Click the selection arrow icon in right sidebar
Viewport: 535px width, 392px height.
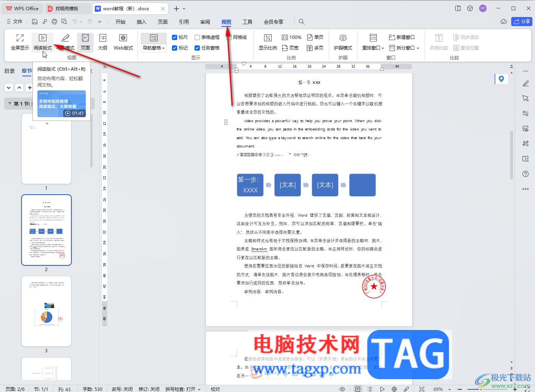[526, 98]
